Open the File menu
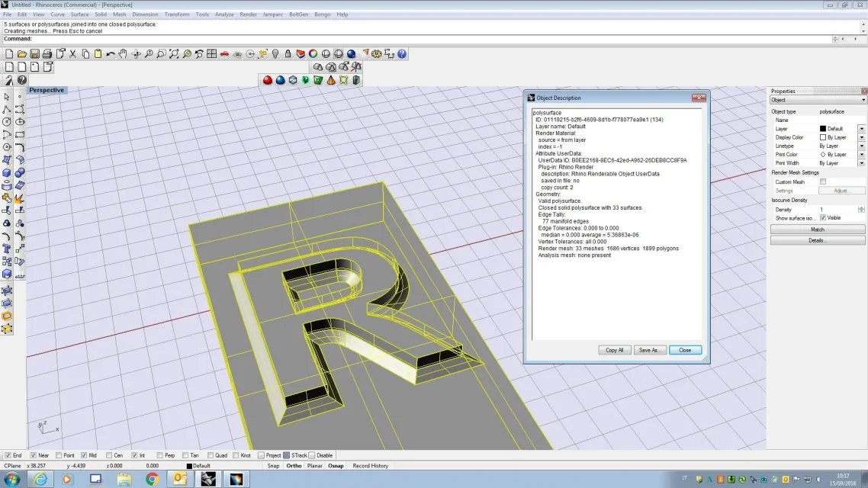 [x=7, y=14]
